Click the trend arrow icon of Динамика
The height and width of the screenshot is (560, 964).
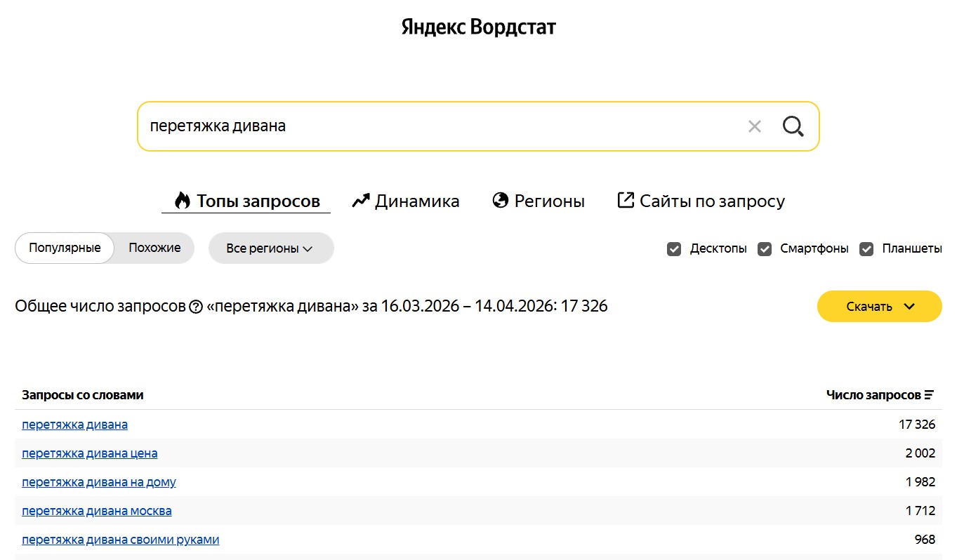361,201
